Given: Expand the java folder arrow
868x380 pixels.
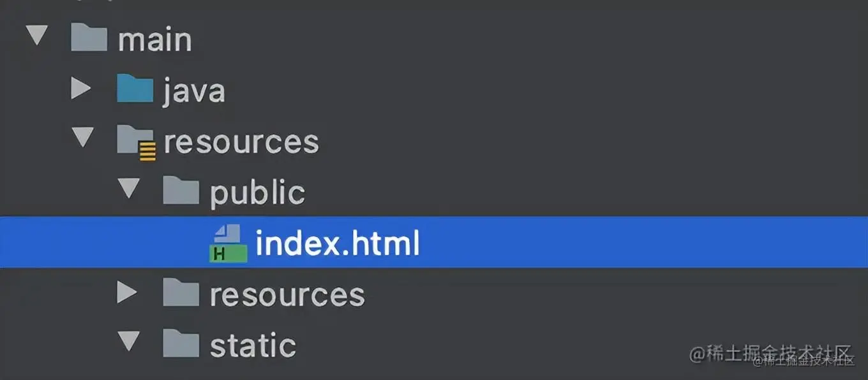Looking at the screenshot, I should coord(80,89).
